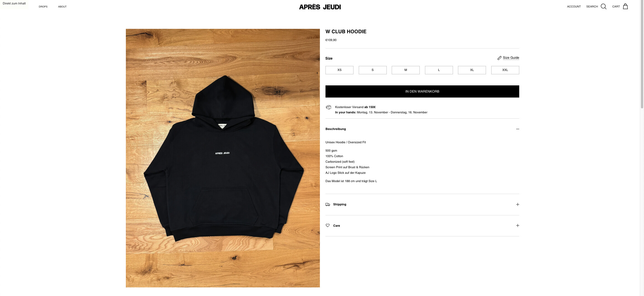
Task: Click the black hoodie product image
Action: (x=223, y=158)
